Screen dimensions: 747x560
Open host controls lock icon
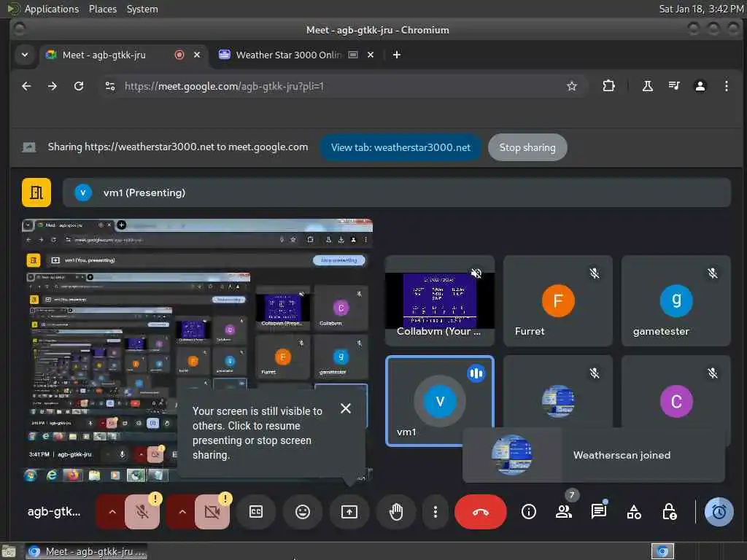[x=670, y=512]
